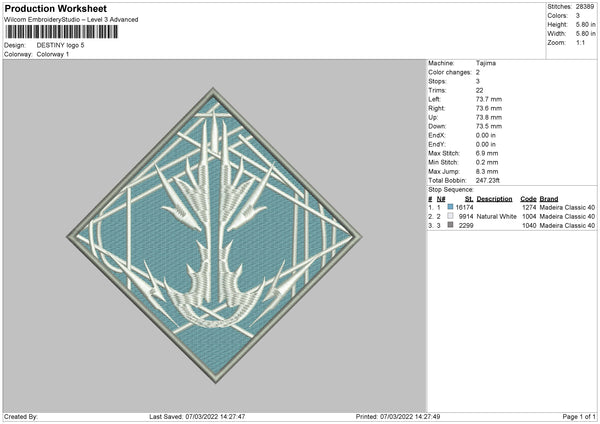Click the 'Brand' column header
The height and width of the screenshot is (424, 600).
pos(549,199)
